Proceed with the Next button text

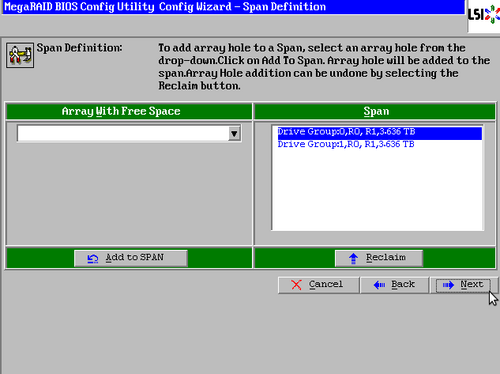(x=472, y=284)
